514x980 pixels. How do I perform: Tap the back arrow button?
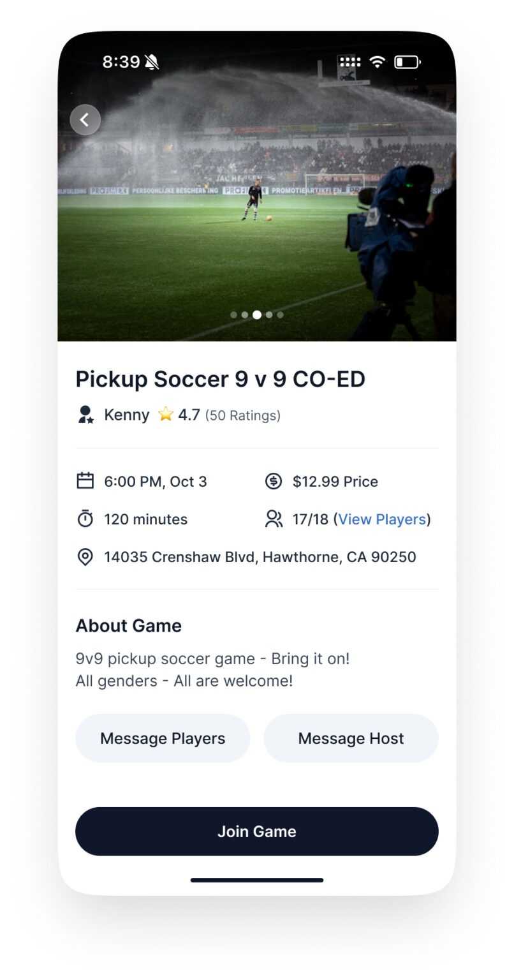(85, 119)
